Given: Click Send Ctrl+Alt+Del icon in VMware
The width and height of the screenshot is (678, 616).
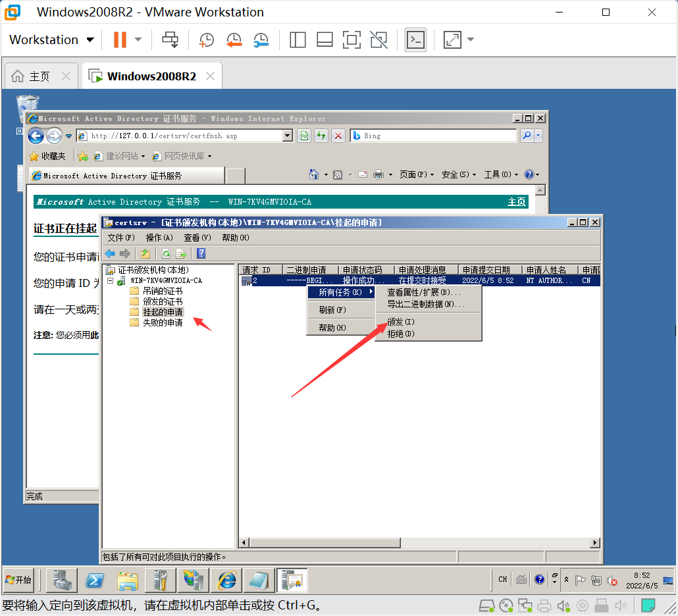Looking at the screenshot, I should coord(170,39).
